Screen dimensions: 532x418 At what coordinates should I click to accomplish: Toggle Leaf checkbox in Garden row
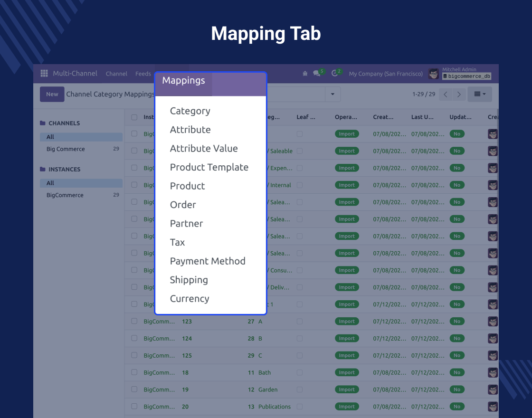[300, 389]
